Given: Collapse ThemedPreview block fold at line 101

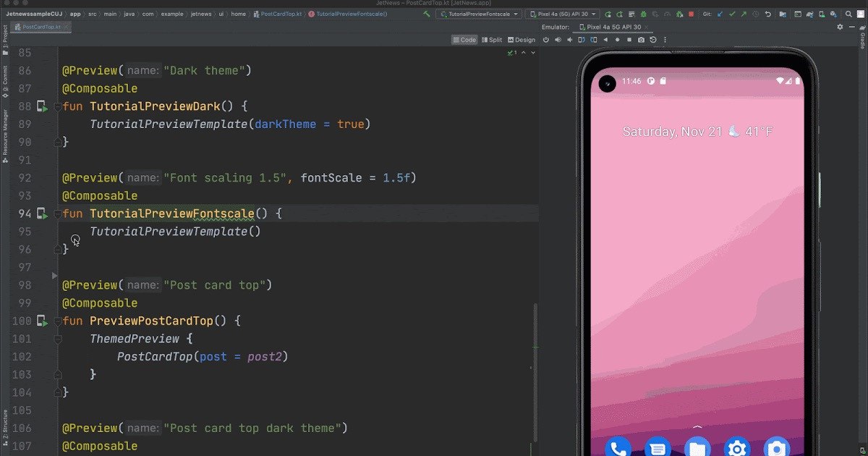Looking at the screenshot, I should tap(57, 339).
